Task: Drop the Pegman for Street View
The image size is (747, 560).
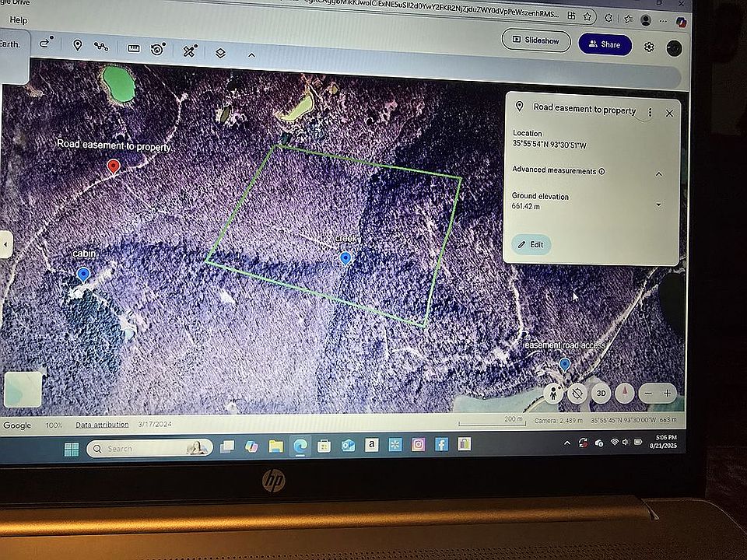Action: point(553,393)
